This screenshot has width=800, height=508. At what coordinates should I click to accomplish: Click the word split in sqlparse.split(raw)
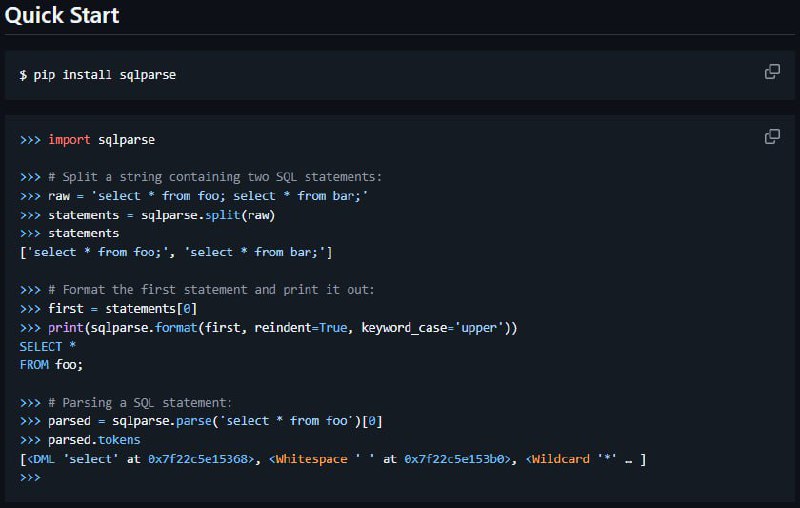(222, 215)
